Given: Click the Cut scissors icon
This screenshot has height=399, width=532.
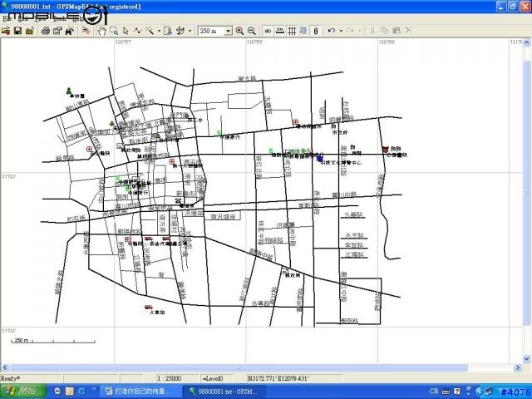Looking at the screenshot, I should (x=372, y=31).
